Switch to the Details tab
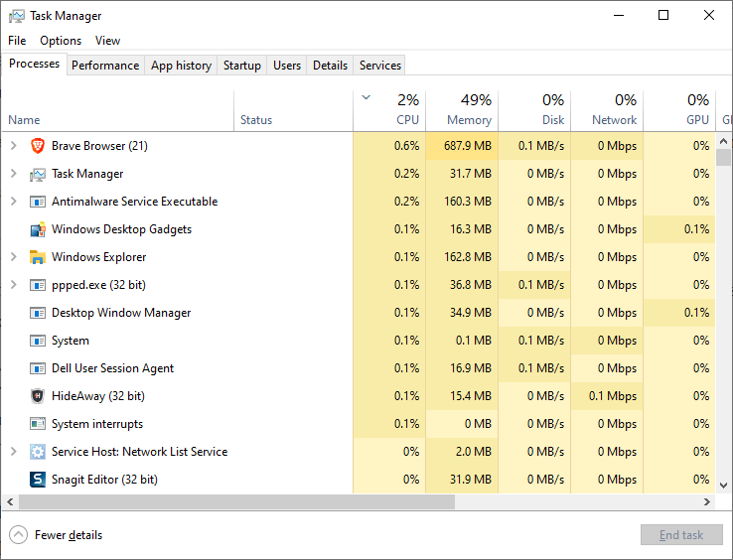The height and width of the screenshot is (560, 733). click(x=330, y=66)
